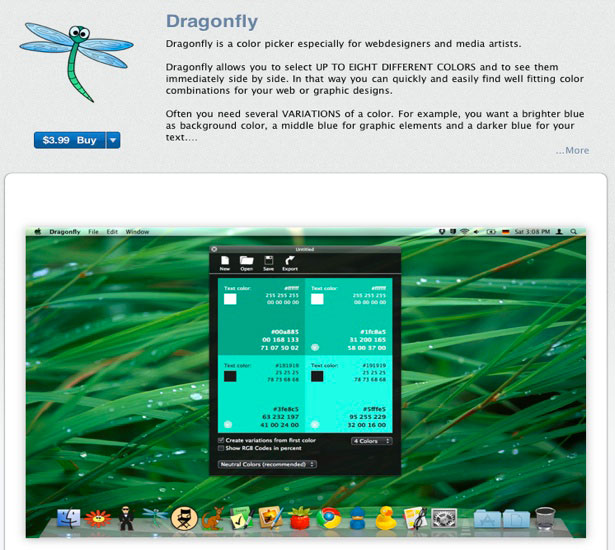The image size is (615, 550).
Task: Open the Trash in the dock
Action: coord(545,518)
